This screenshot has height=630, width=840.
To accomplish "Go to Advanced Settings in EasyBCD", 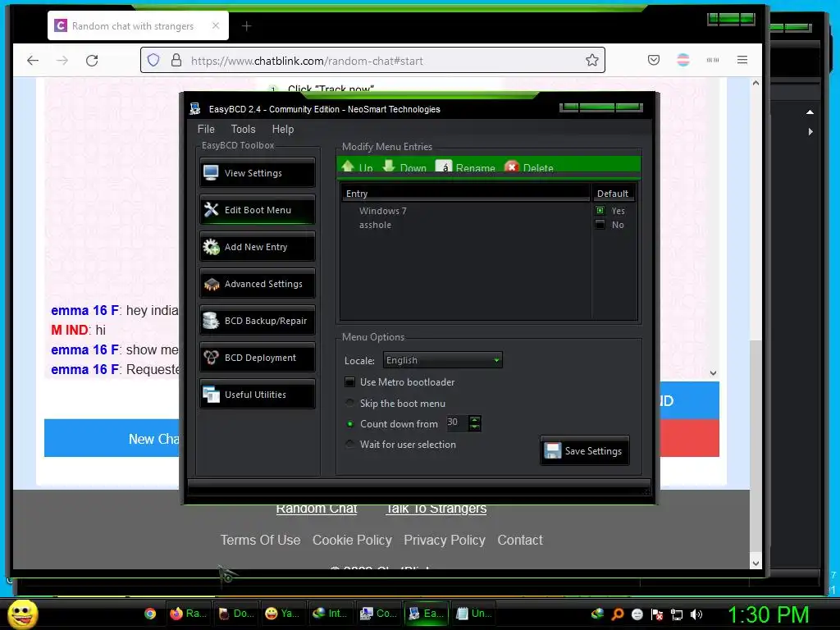I will (x=258, y=284).
